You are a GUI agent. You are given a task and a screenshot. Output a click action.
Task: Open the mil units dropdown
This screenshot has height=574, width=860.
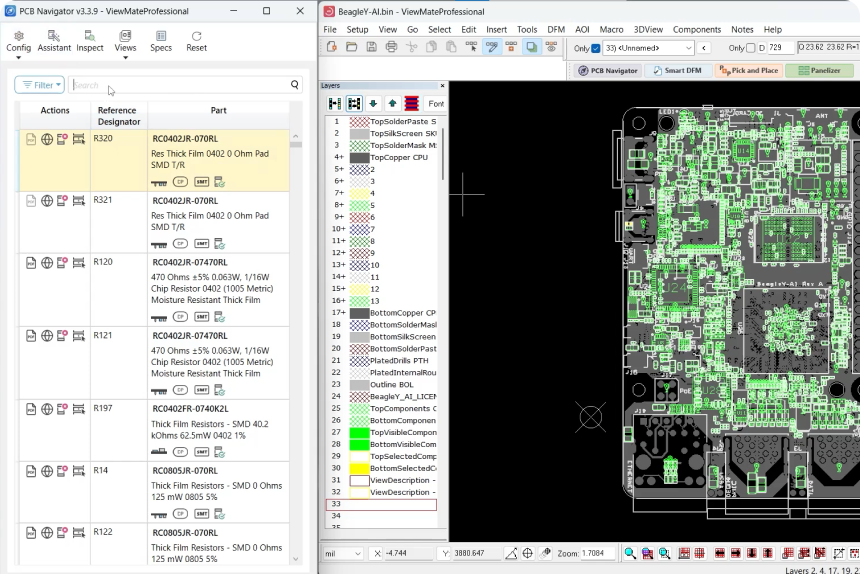(x=343, y=554)
